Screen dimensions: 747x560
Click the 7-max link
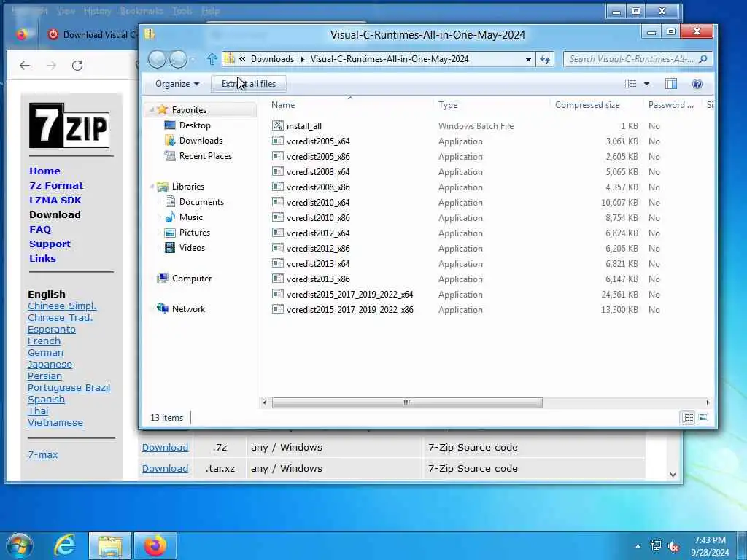(x=42, y=455)
